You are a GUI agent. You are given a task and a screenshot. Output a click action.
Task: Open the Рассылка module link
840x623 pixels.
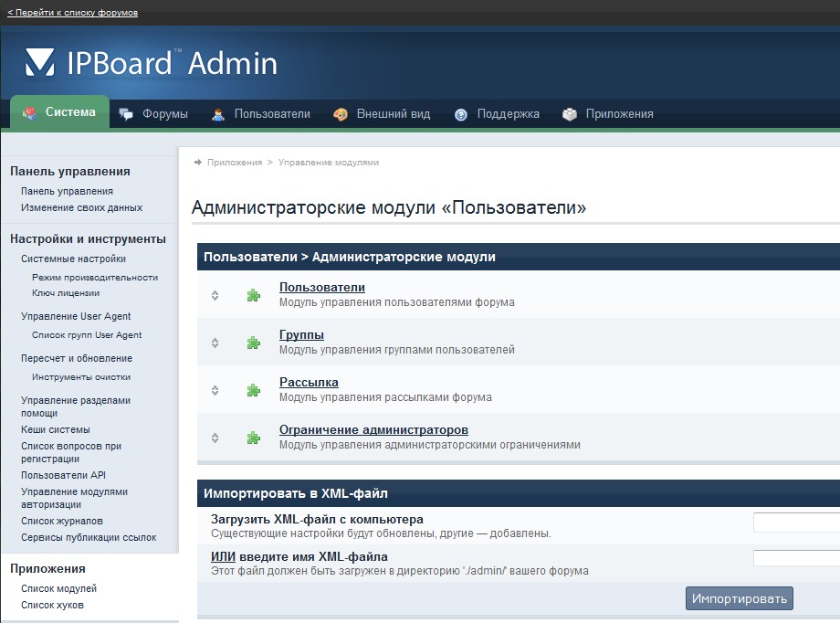(309, 382)
